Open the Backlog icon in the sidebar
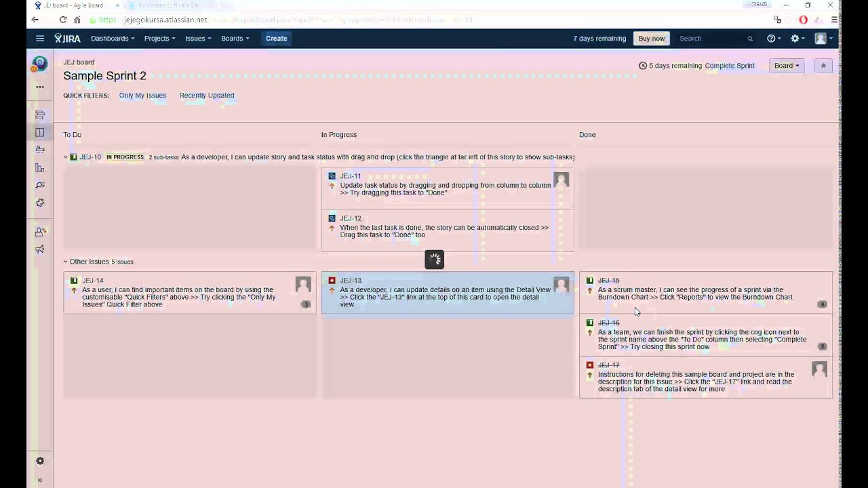 coord(40,115)
